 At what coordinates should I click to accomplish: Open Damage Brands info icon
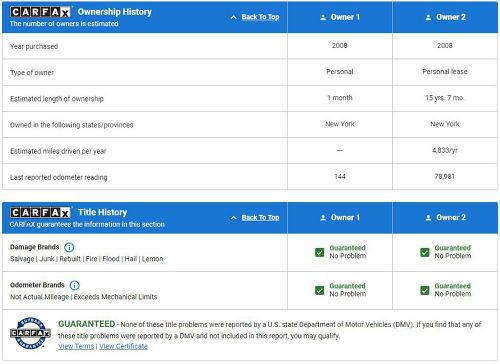69,247
